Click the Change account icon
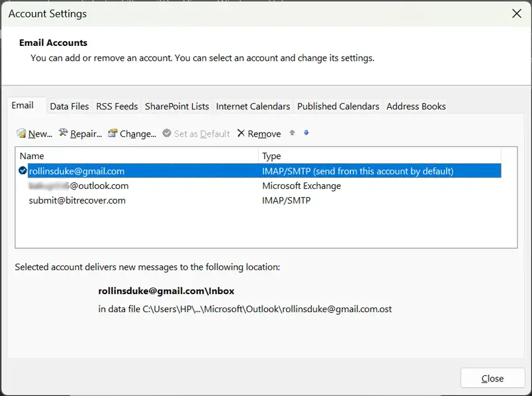 click(x=112, y=133)
